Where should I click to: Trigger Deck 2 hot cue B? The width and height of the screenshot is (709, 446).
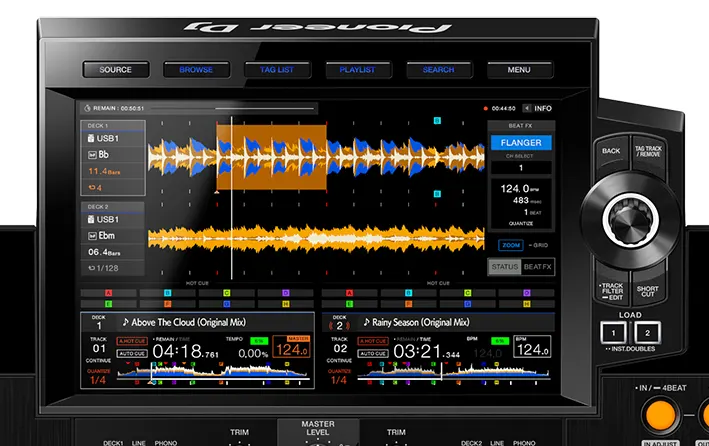tap(408, 293)
